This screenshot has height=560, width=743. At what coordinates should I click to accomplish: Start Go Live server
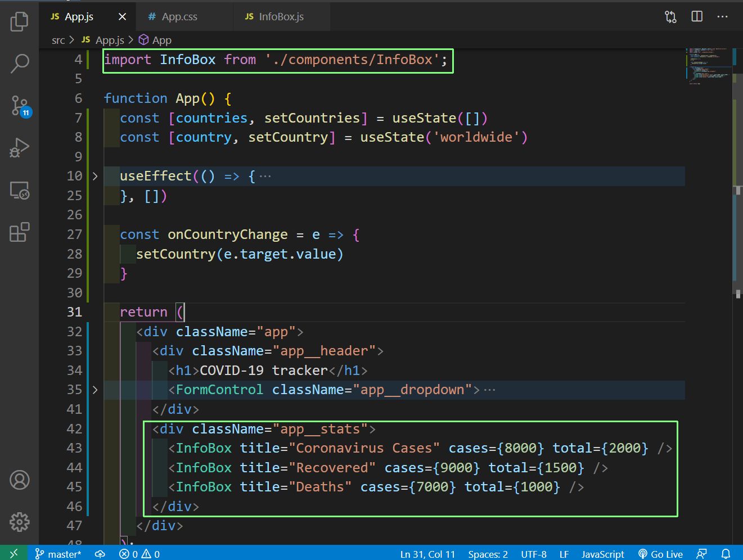click(661, 554)
